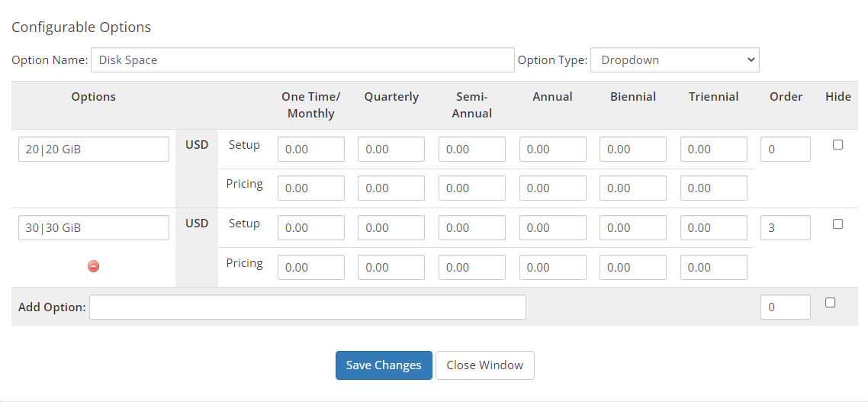Click Save Changes button
868x402 pixels.
point(384,365)
